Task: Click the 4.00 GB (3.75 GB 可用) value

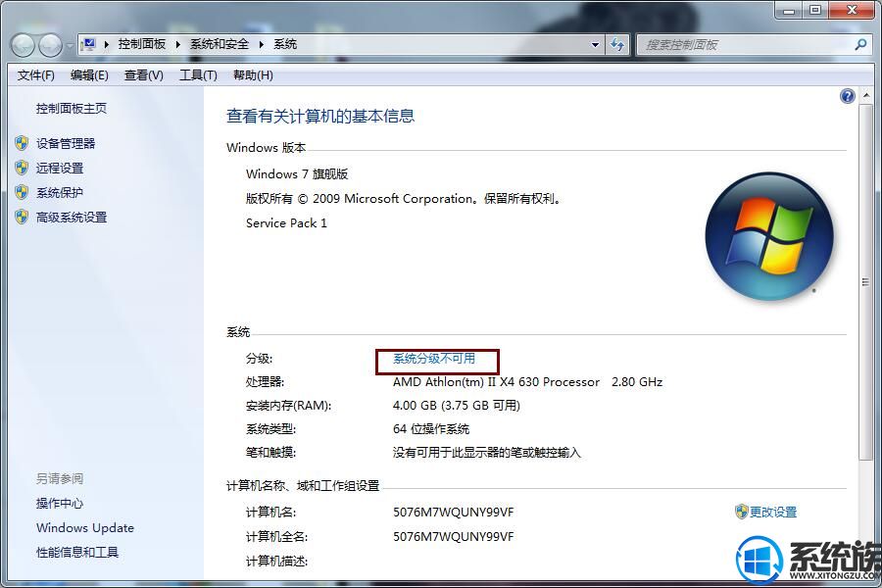Action: pos(456,405)
